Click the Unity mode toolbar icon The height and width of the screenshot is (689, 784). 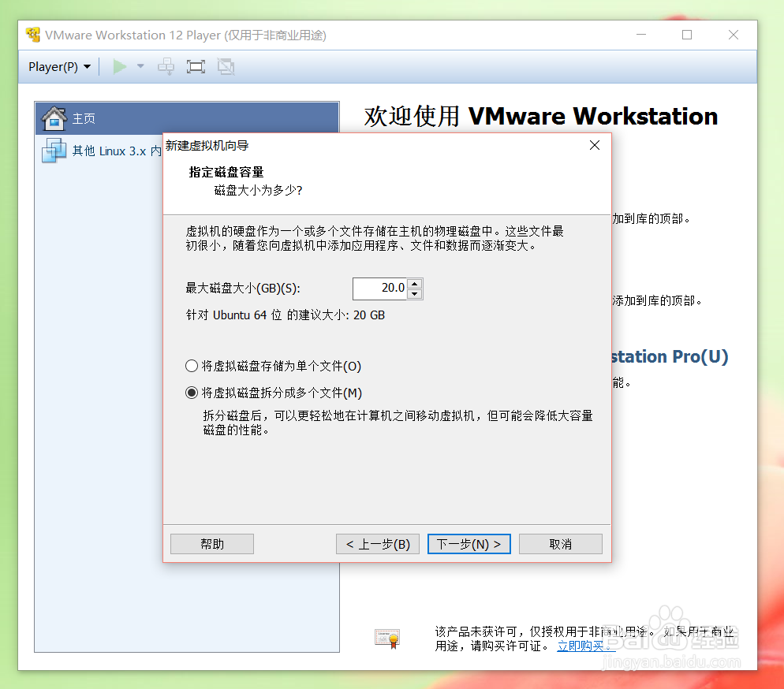(x=226, y=66)
